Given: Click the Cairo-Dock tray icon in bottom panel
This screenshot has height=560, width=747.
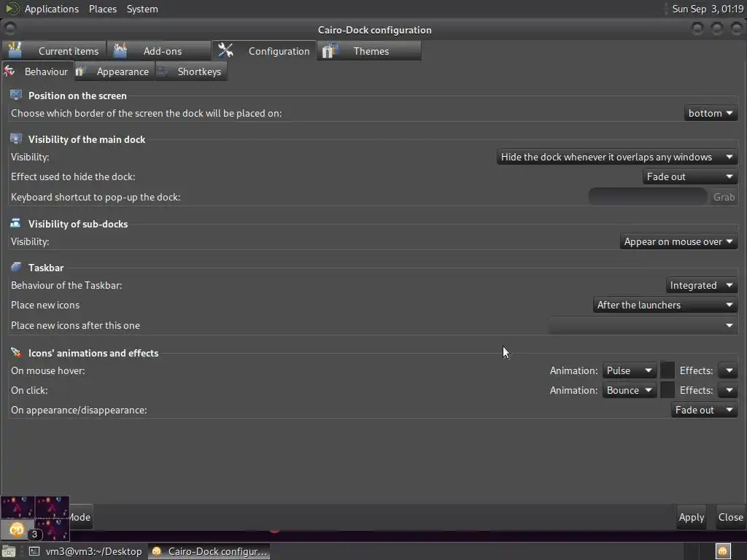Looking at the screenshot, I should 723,551.
